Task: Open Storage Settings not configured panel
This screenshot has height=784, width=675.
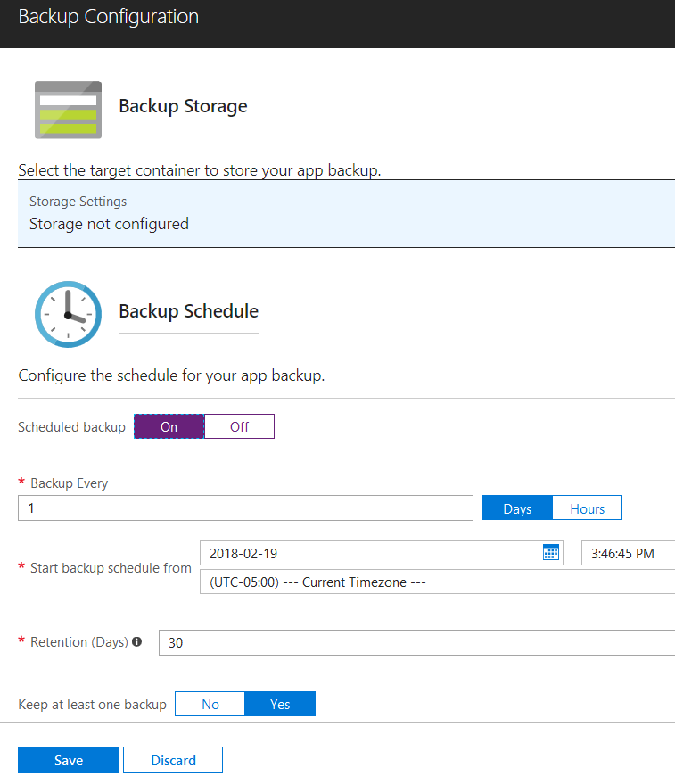Action: [347, 213]
